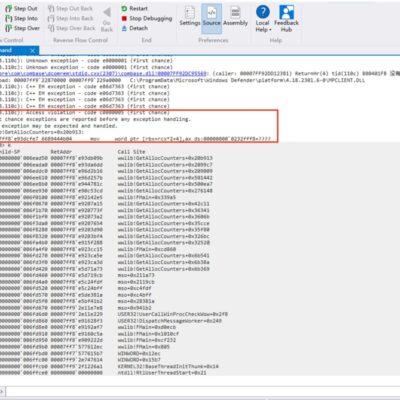Viewport: 400px width, 400px height.
Task: Select the USER32!UserCallWinProcCheckWow stack frame
Action: click(x=173, y=314)
